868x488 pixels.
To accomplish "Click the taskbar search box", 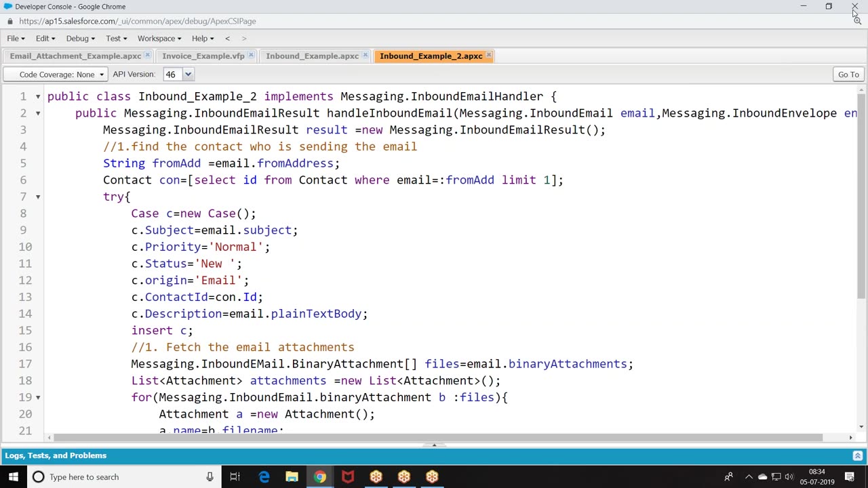I will coord(123,477).
